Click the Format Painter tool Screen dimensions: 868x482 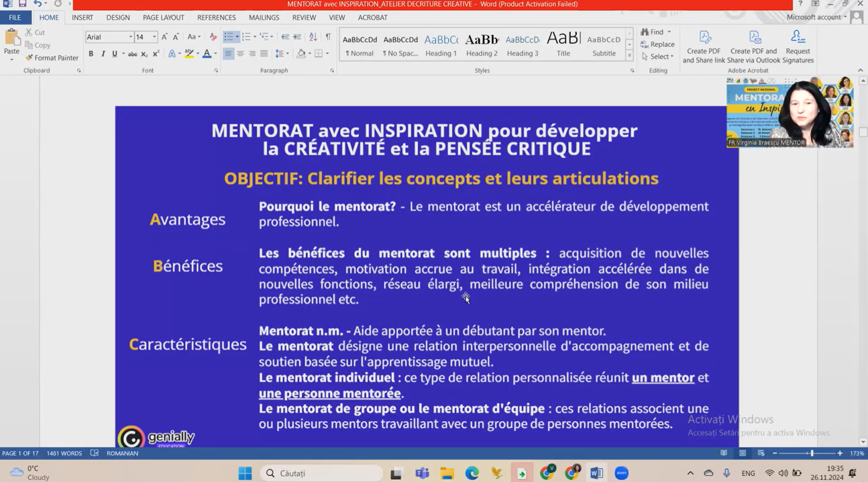52,58
